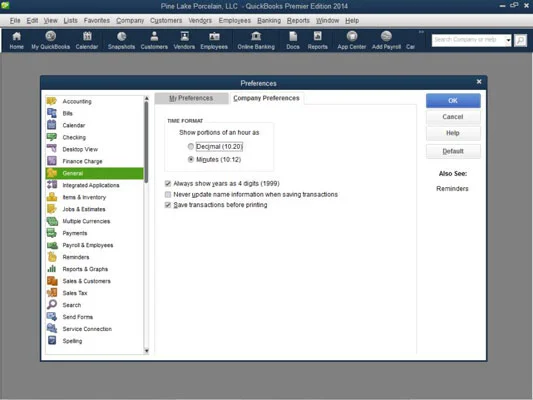Select Payroll & Employees preferences category

[x=94, y=245]
